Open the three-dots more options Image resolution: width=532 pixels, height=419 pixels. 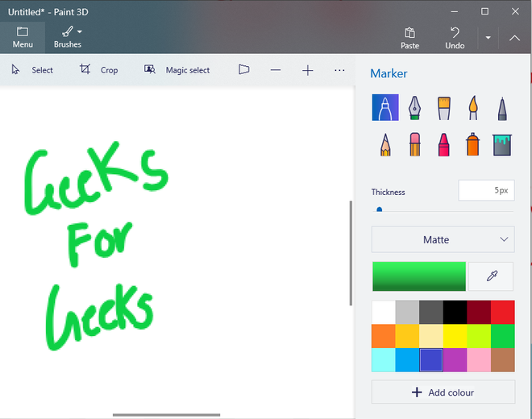[x=339, y=70]
